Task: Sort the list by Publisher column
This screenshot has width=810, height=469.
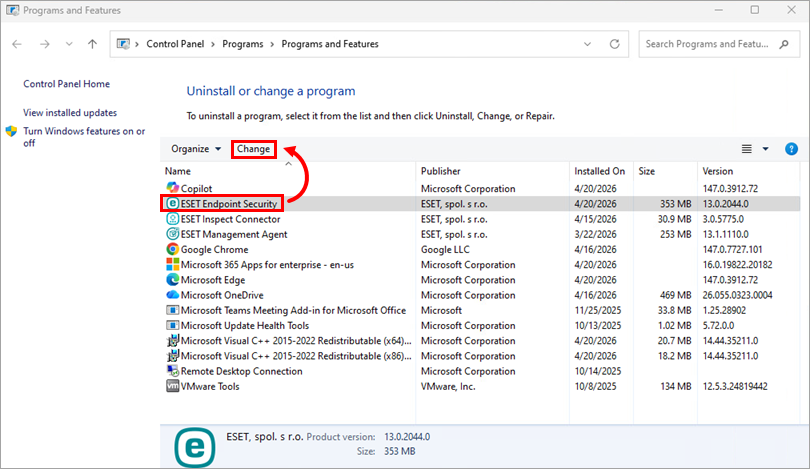Action: [x=441, y=171]
